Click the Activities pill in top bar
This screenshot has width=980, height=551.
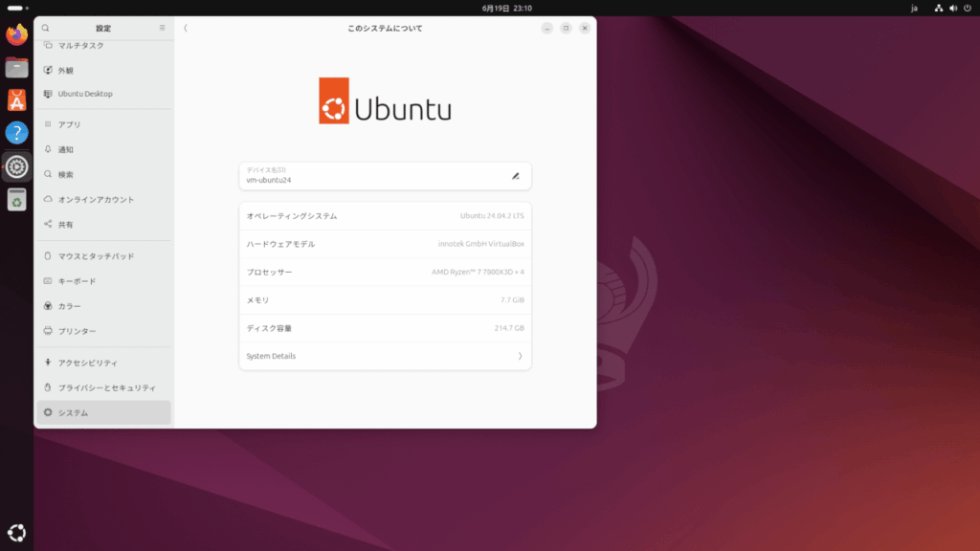17,8
